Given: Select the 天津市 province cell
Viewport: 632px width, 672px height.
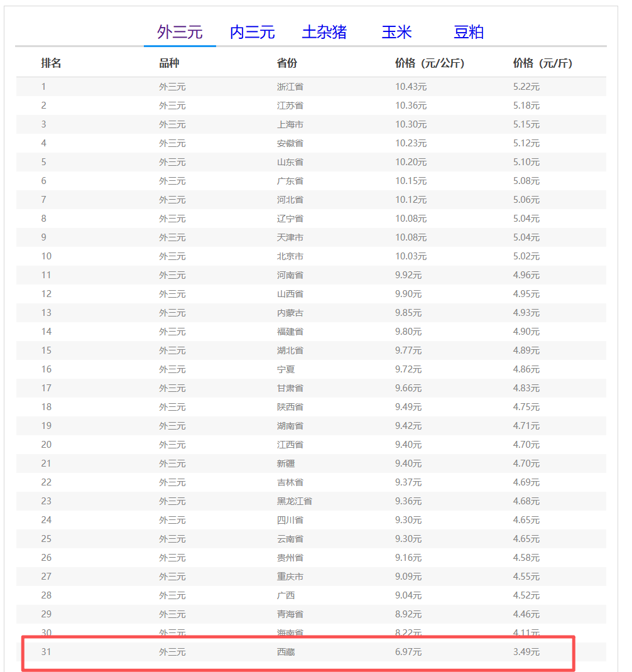Looking at the screenshot, I should click(290, 237).
